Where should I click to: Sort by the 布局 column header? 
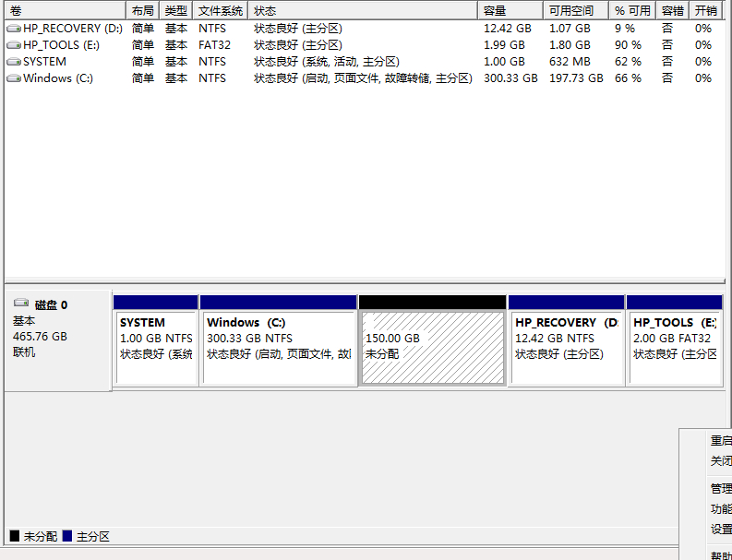pyautogui.click(x=143, y=10)
